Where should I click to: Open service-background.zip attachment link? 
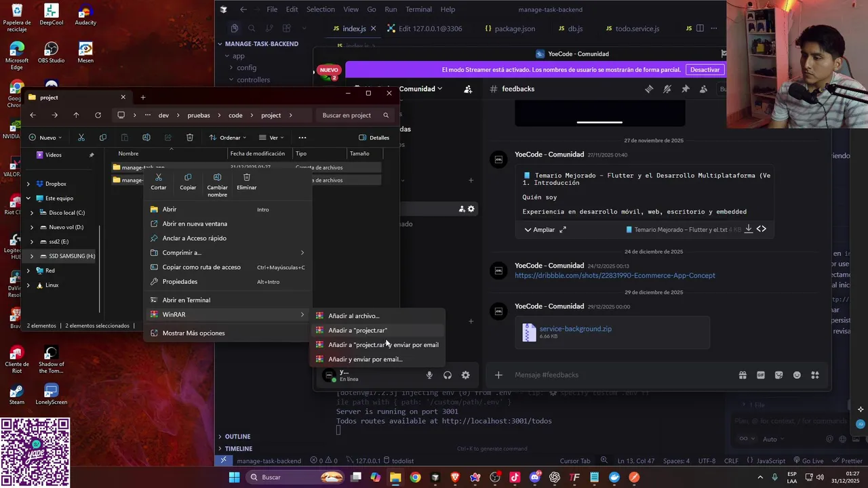pos(575,329)
